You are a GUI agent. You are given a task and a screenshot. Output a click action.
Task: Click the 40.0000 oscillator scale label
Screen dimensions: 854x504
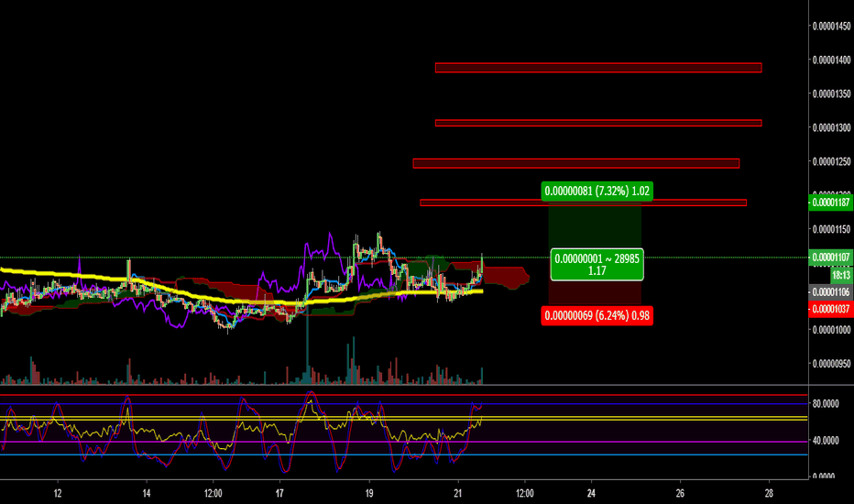point(826,440)
